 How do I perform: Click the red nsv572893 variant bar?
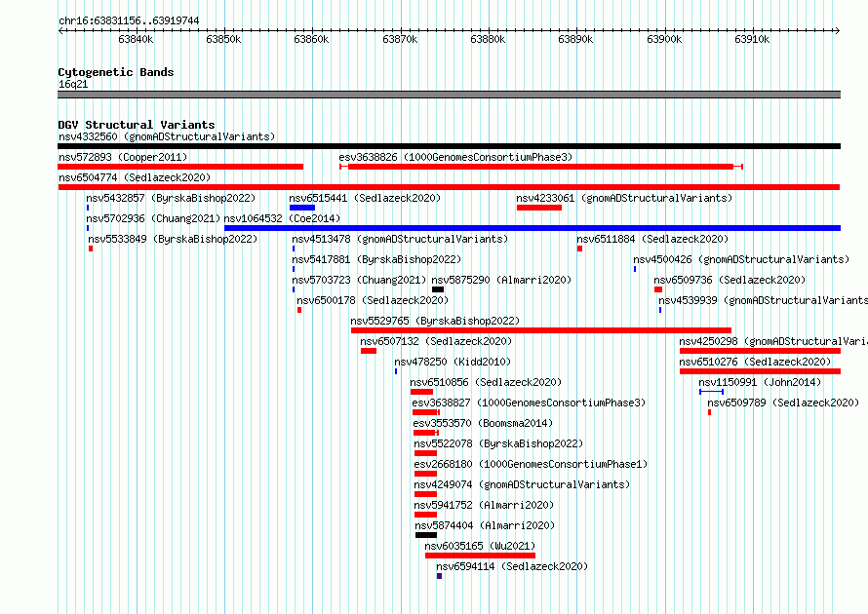tap(180, 167)
